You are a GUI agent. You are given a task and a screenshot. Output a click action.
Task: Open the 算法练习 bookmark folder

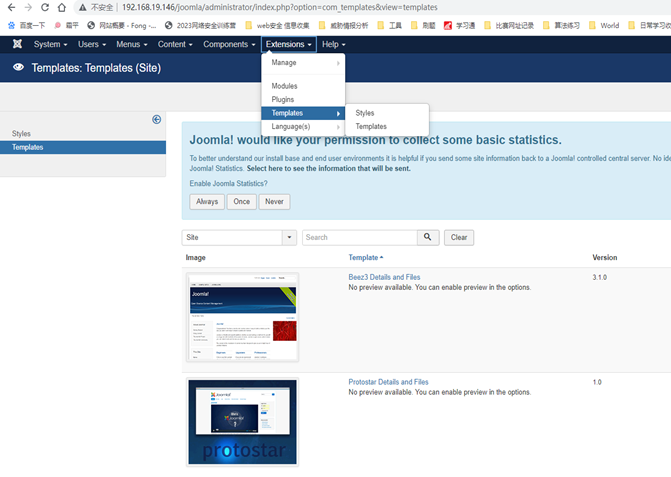[x=561, y=26]
